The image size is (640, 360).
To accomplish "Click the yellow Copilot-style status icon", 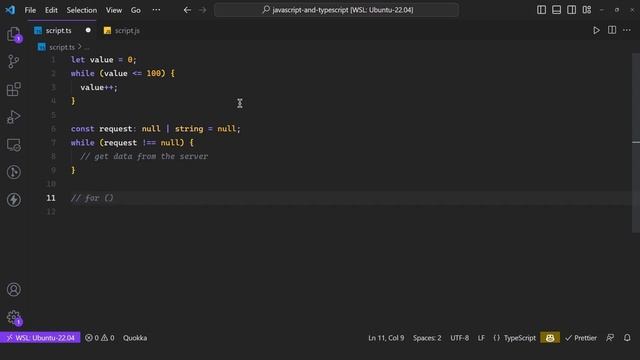I will [550, 338].
